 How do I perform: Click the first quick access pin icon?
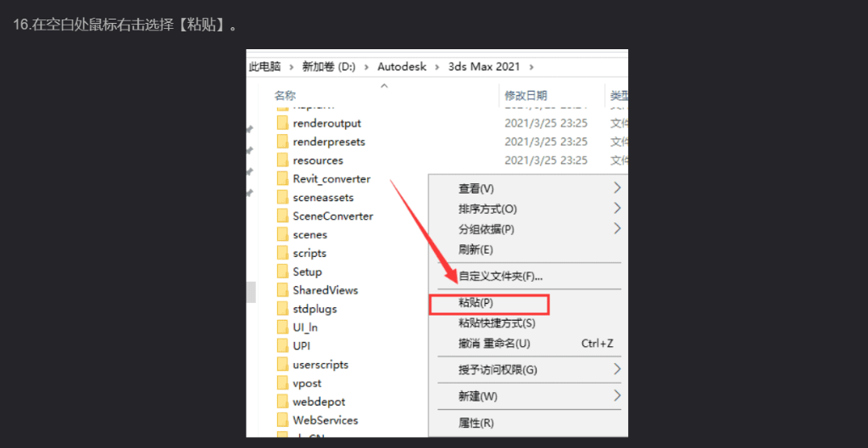[x=250, y=129]
